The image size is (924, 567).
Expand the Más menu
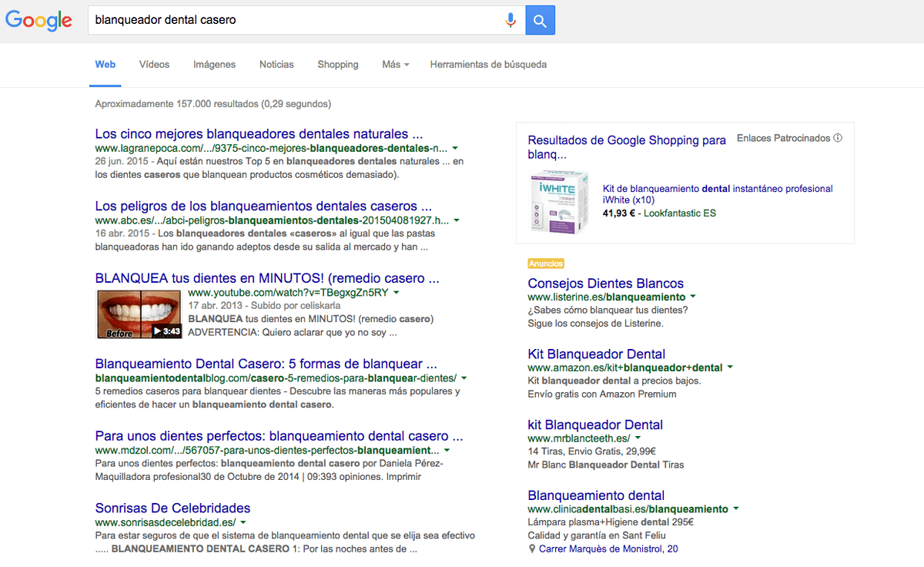(396, 65)
